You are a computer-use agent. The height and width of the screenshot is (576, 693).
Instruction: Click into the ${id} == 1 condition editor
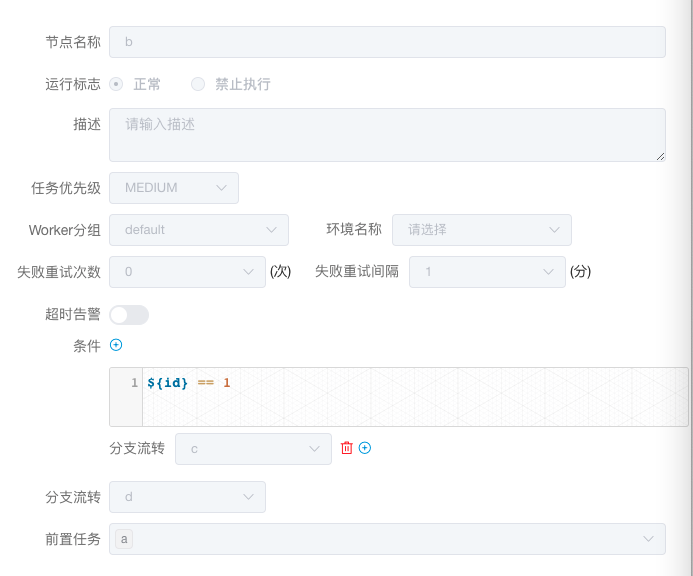[x=415, y=397]
